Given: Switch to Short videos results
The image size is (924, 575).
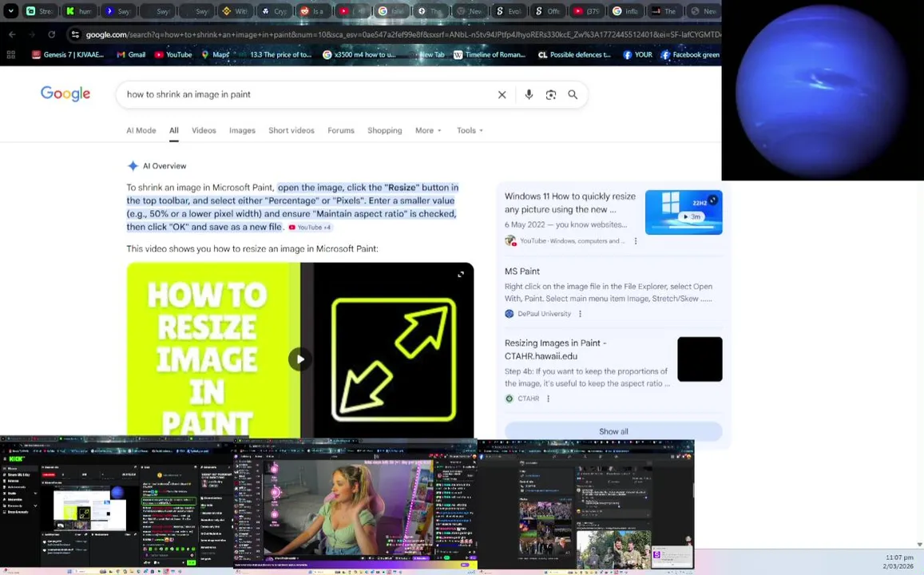Looking at the screenshot, I should pos(291,130).
